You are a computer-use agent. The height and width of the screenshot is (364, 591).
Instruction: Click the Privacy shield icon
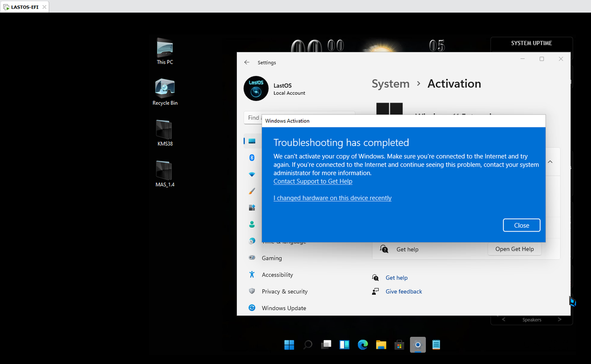252,291
